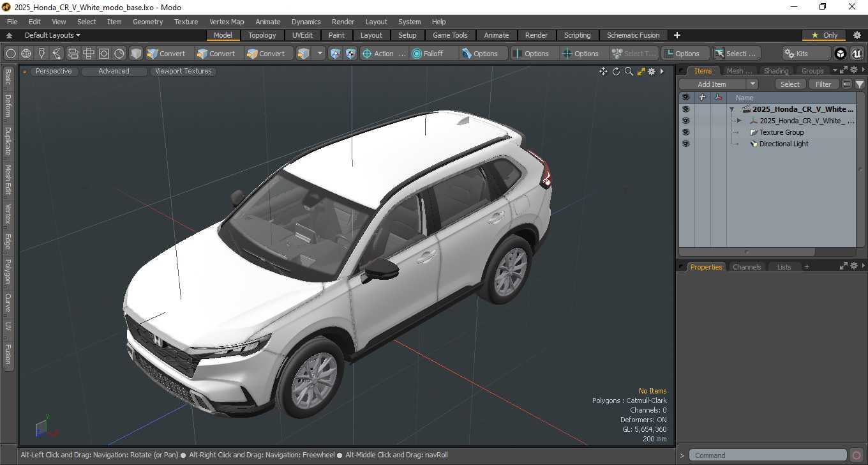Open the Perspective view type dropdown

(54, 72)
